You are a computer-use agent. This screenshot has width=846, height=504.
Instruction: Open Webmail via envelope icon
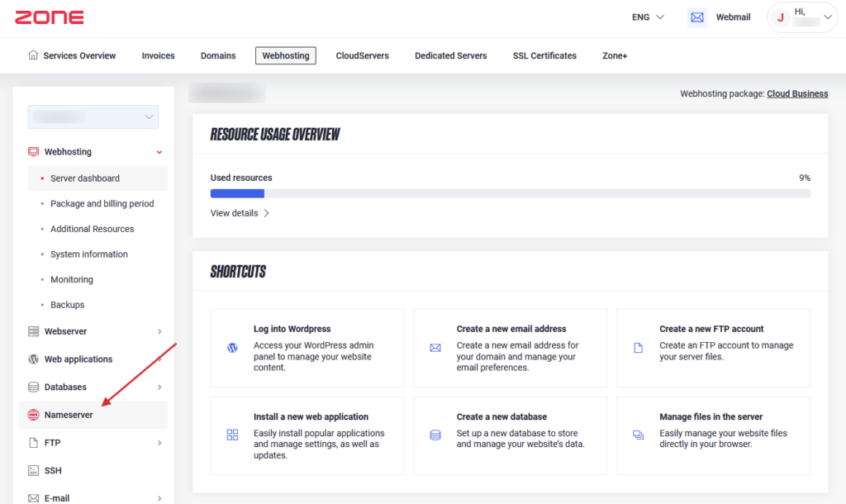697,17
